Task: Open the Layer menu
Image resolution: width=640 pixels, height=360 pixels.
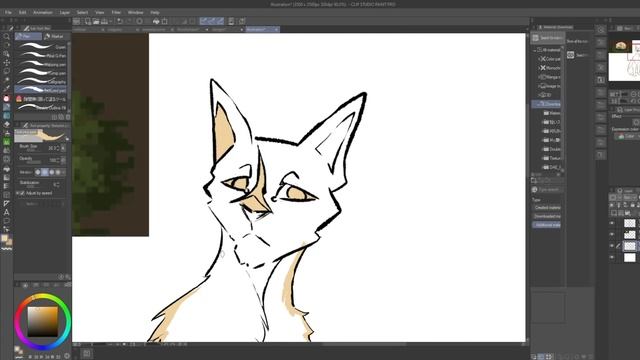Action: point(65,13)
